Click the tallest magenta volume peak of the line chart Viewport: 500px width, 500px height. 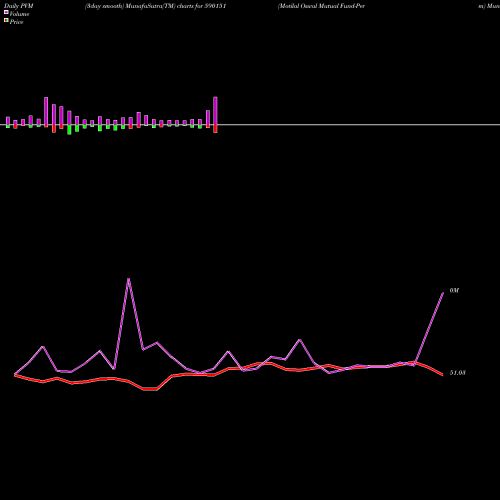click(x=129, y=279)
